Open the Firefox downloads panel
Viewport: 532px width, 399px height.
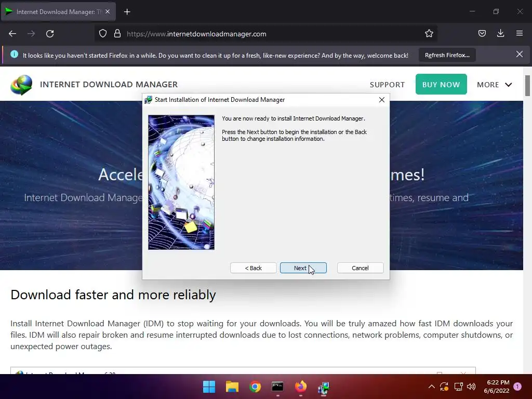click(500, 34)
